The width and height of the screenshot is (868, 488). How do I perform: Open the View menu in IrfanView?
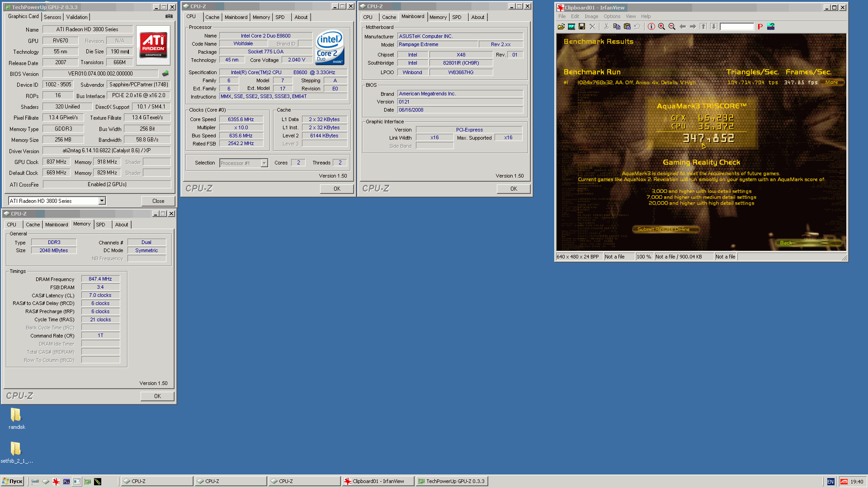click(x=631, y=16)
